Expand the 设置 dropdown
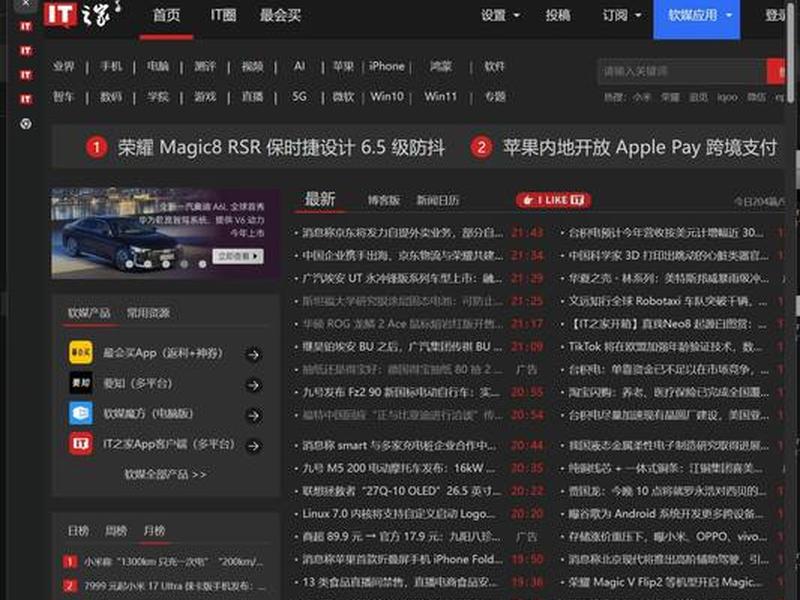Viewport: 800px width, 600px height. 500,15
